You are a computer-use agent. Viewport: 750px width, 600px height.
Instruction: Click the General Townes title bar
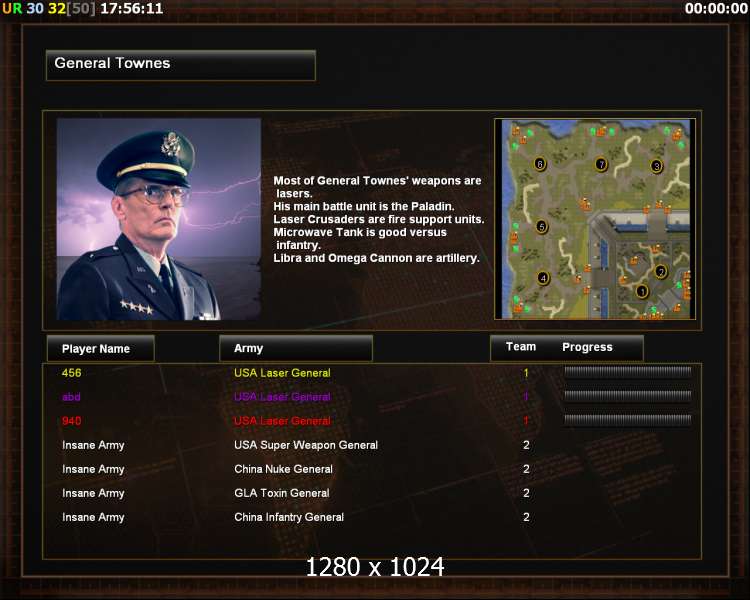181,65
